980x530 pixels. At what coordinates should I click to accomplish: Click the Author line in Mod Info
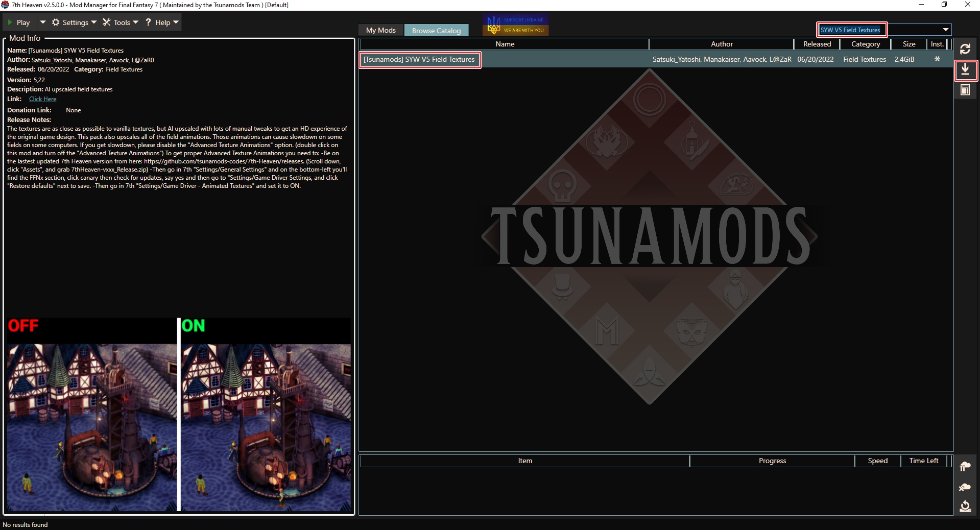click(x=81, y=60)
